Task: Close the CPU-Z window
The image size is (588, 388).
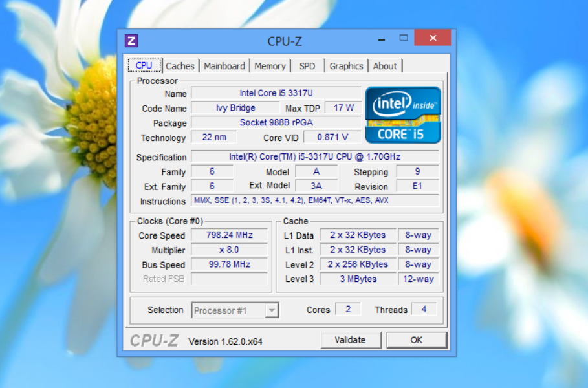Action: tap(432, 38)
